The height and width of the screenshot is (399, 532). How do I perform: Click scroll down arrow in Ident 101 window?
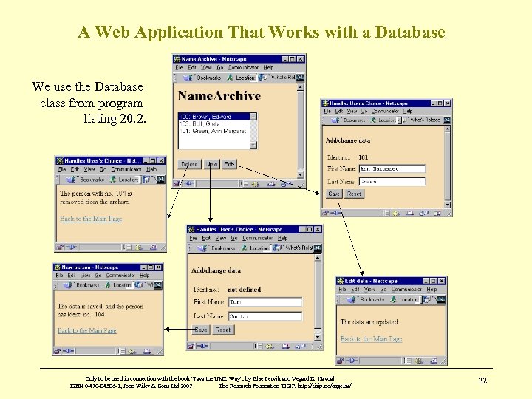(447, 205)
